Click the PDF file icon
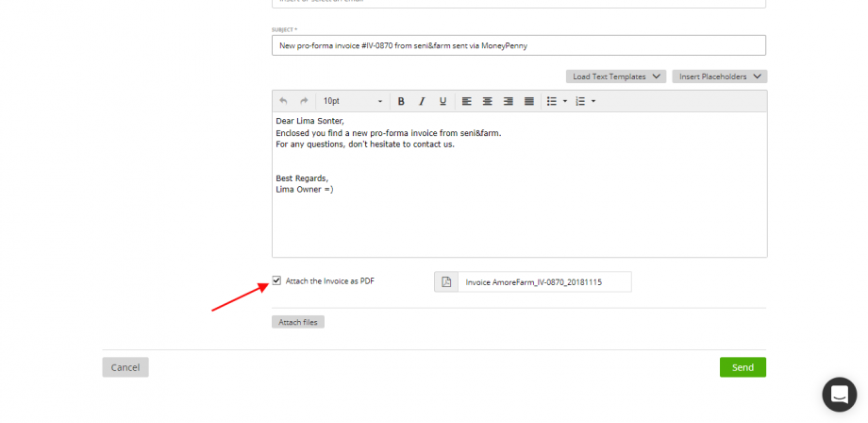868x423 pixels. point(446,281)
